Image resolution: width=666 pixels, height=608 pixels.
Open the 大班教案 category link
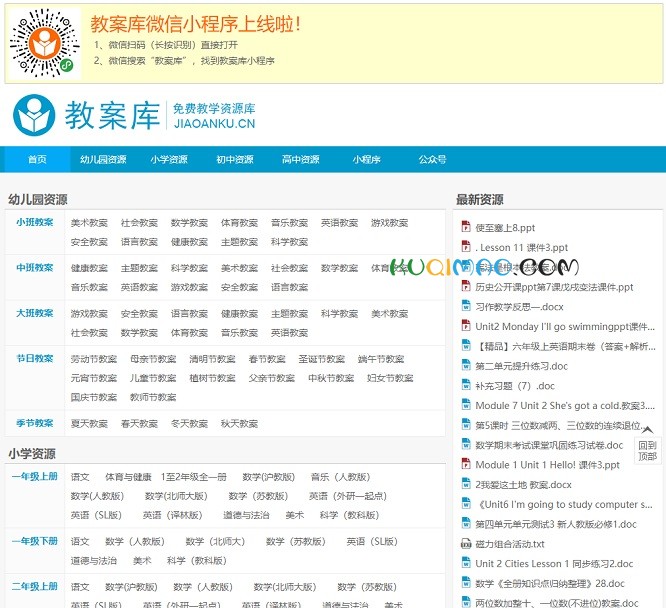[34, 313]
